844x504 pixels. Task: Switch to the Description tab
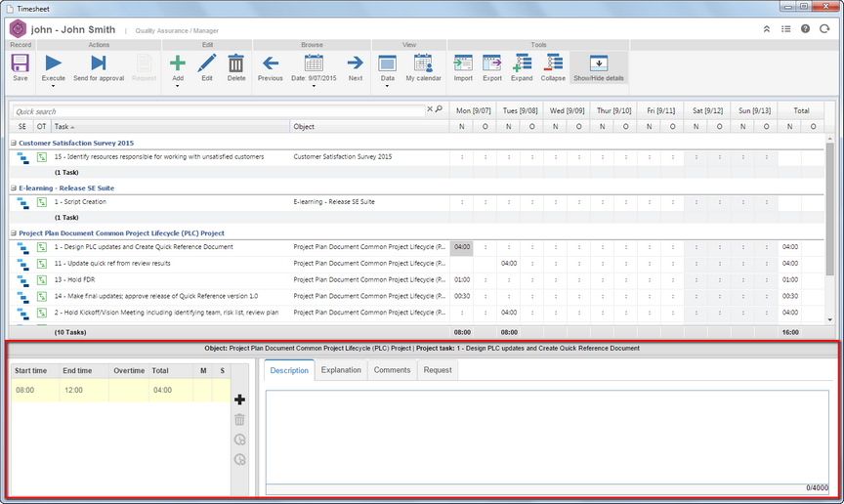click(x=289, y=370)
